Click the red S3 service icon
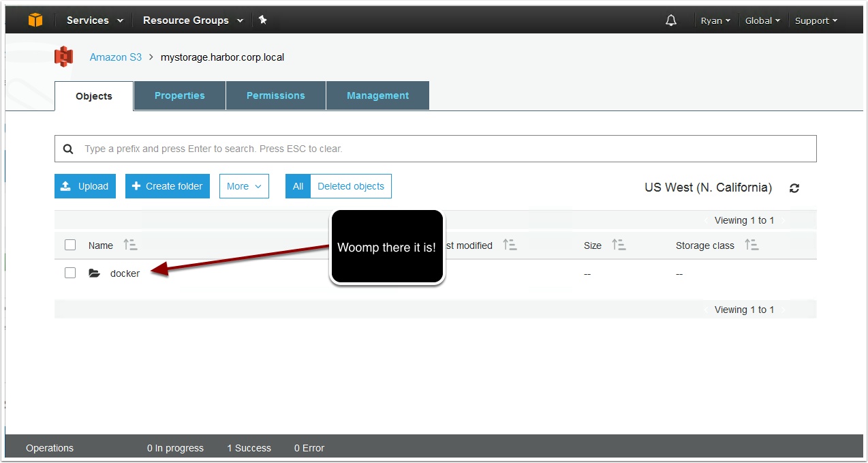The width and height of the screenshot is (868, 463). coord(64,57)
